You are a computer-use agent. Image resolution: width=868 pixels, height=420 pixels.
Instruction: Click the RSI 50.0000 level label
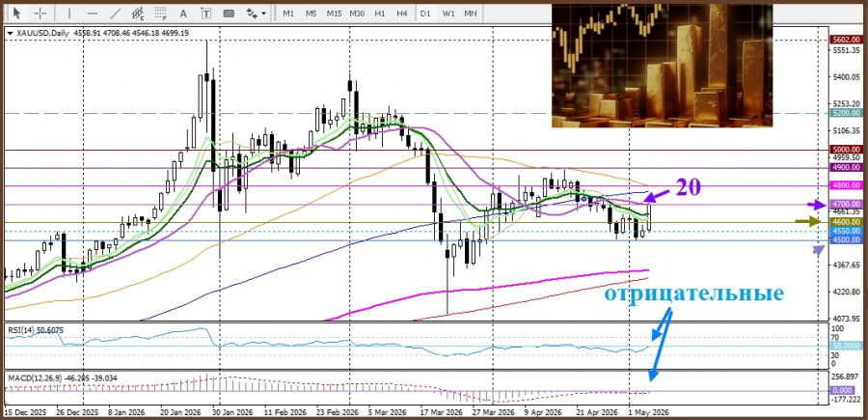pos(847,346)
